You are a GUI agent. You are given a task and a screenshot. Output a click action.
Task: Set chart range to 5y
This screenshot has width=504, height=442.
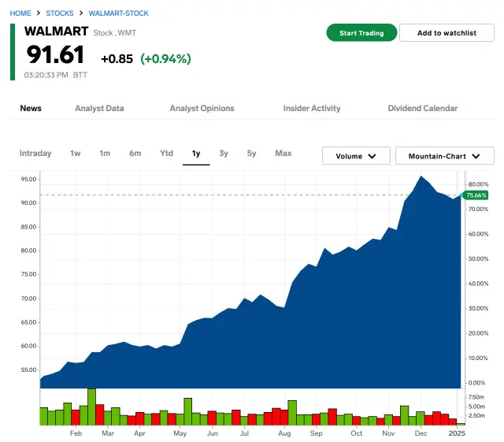pos(251,154)
